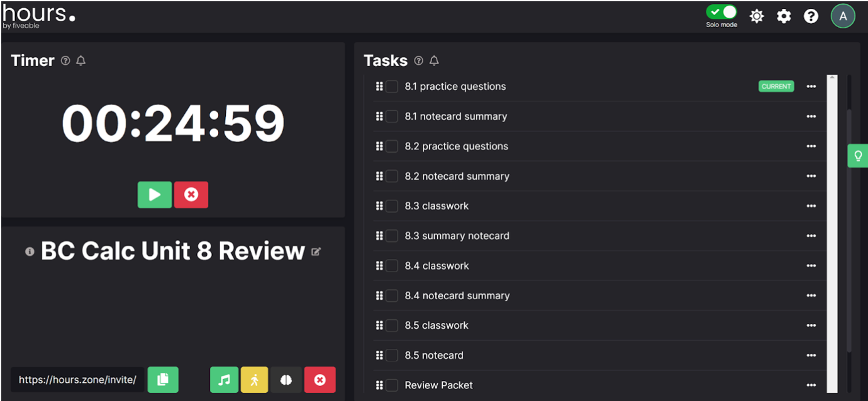Check off 8.4 notecard summary
Viewport: 868px width, 401px height.
(x=392, y=295)
